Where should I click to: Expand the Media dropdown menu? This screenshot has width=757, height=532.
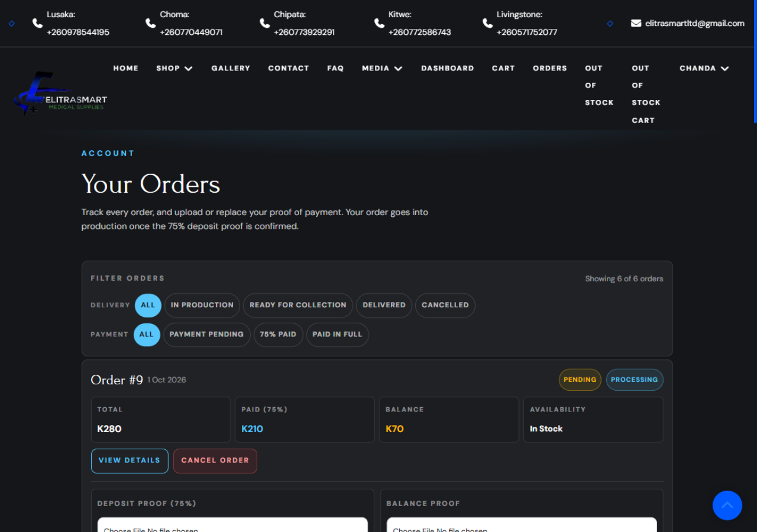click(382, 68)
